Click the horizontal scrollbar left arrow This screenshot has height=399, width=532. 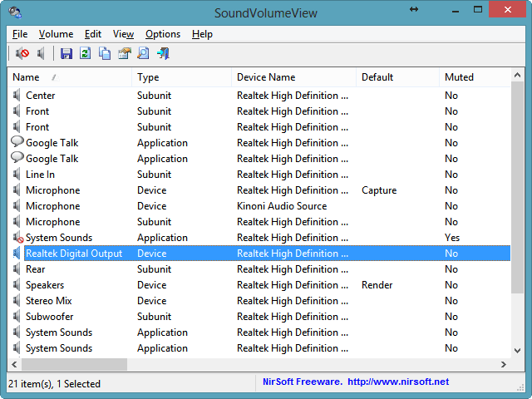(14, 364)
